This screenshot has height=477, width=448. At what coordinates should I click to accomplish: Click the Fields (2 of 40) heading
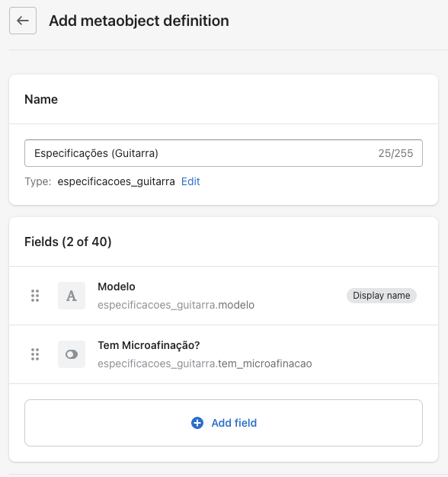point(68,242)
